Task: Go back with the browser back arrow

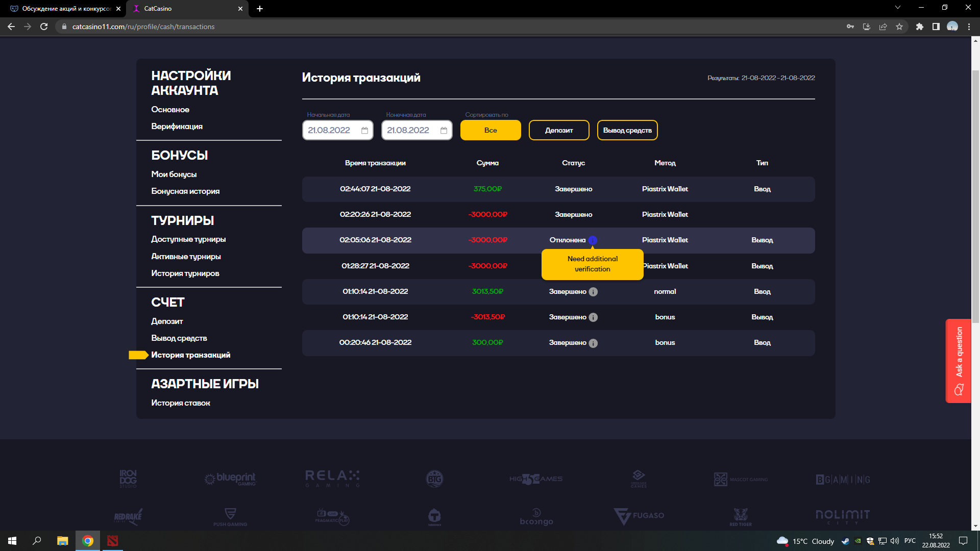Action: [11, 27]
